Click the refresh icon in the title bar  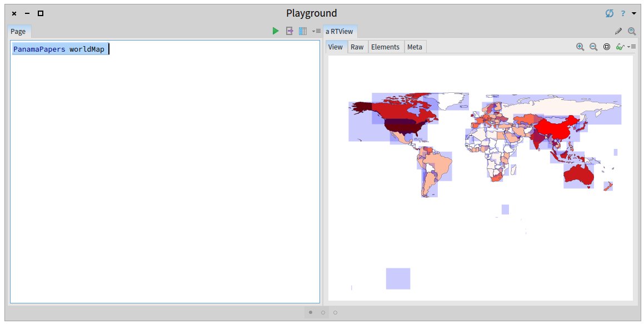(608, 13)
